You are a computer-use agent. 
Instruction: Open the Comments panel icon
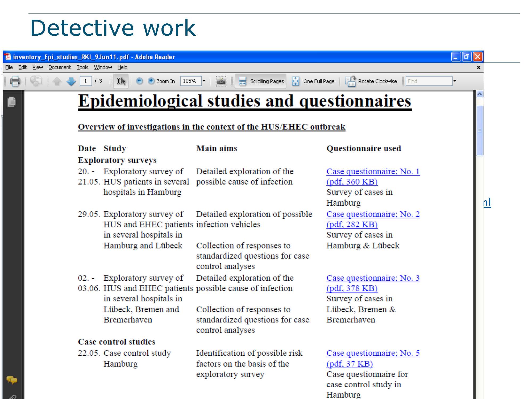12,380
